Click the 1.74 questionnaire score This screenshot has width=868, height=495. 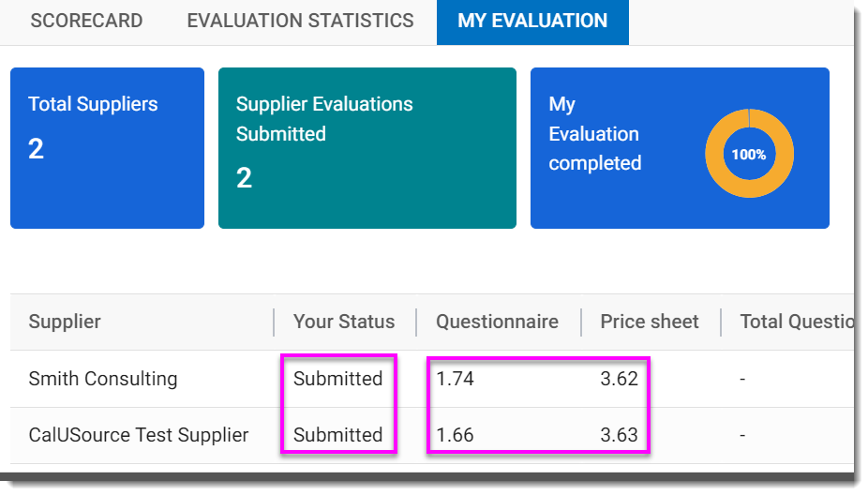click(x=455, y=379)
